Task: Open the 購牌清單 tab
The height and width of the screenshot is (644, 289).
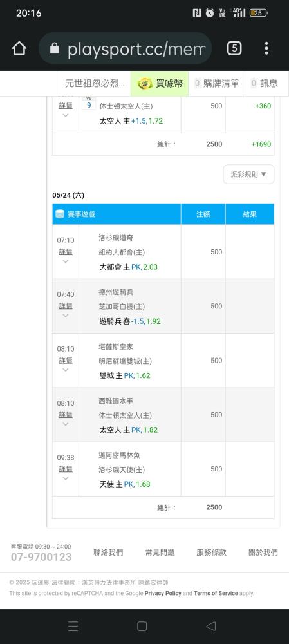Action: tap(217, 84)
